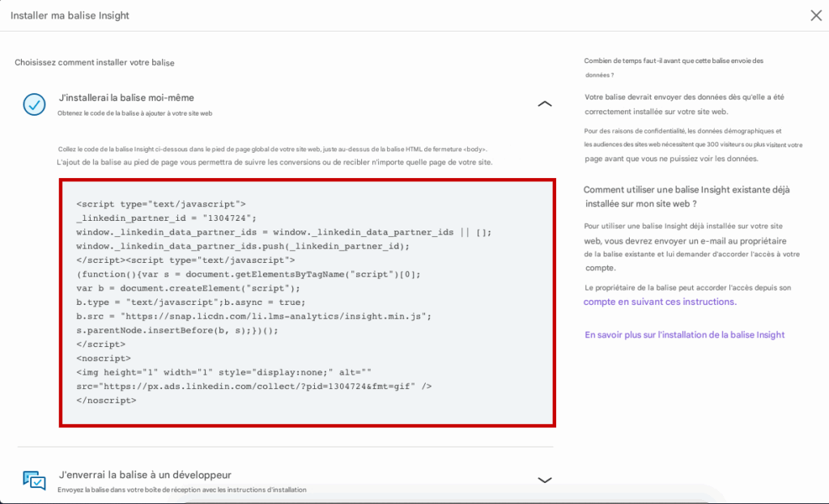Collapse the "J'installerai la balise moi-même" section
The image size is (829, 504).
click(545, 104)
